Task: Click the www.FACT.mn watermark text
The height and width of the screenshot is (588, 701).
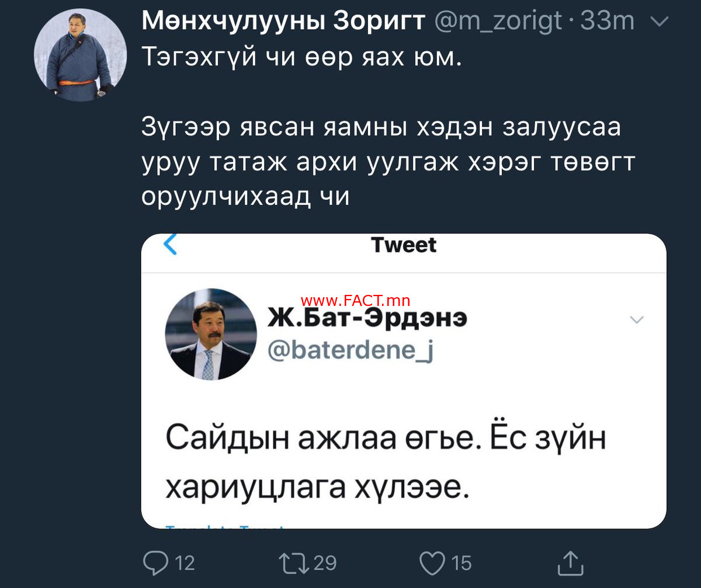Action: tap(355, 301)
